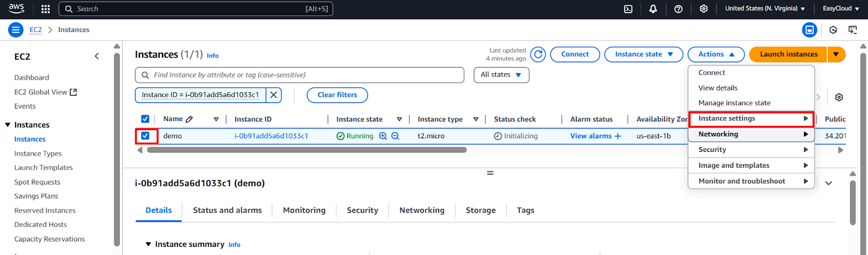Open the services grid menu
868x255 pixels.
click(46, 9)
